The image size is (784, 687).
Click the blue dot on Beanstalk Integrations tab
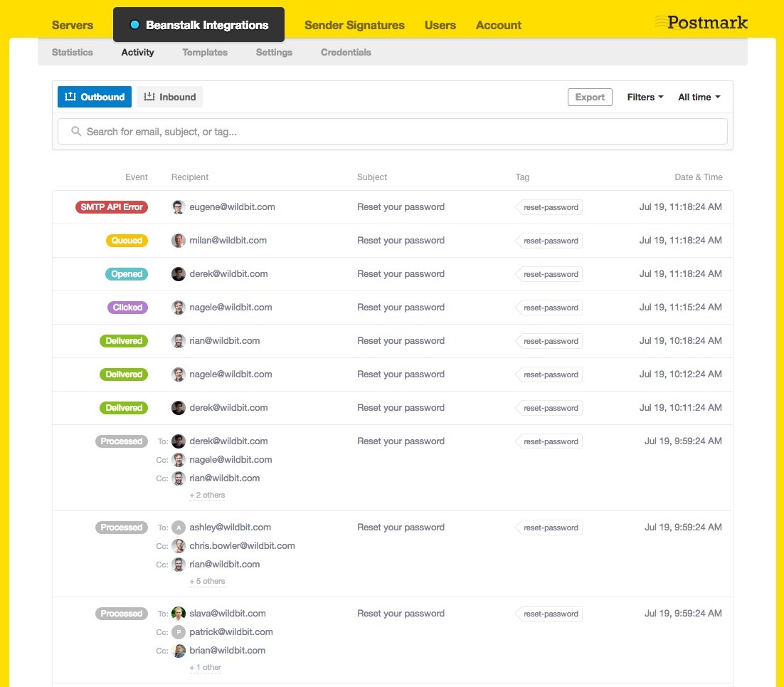tap(134, 23)
